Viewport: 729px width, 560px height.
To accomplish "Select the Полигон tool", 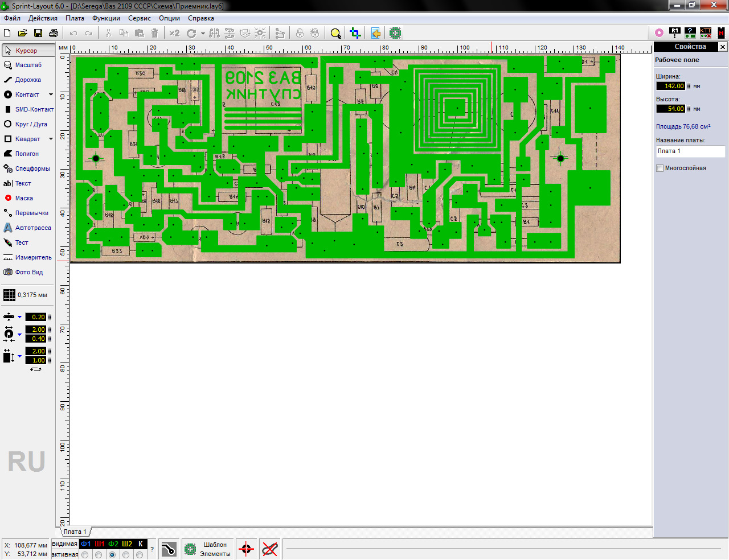I will 28,154.
